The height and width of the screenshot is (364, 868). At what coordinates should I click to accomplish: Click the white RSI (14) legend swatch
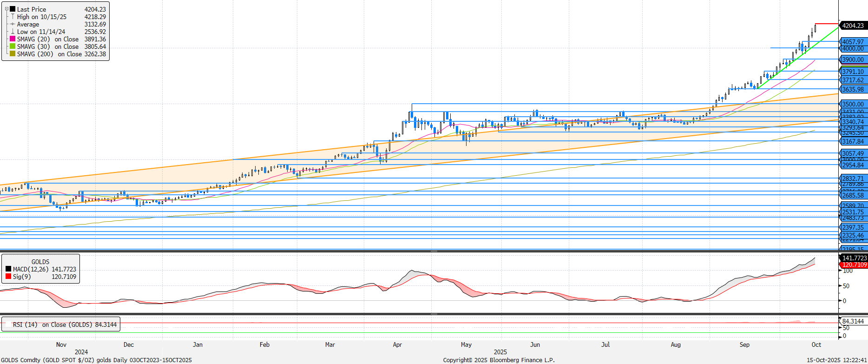click(x=8, y=324)
